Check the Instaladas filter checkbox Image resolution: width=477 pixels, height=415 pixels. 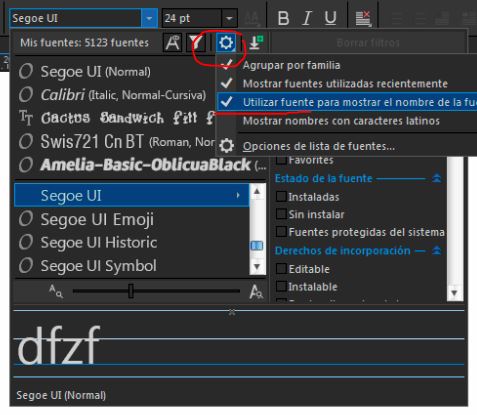pyautogui.click(x=281, y=196)
